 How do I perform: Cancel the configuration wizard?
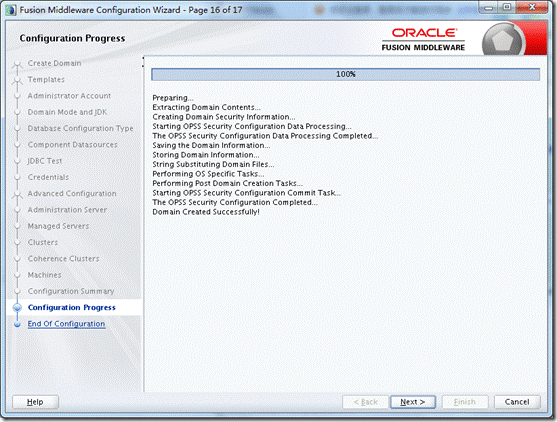coord(517,402)
